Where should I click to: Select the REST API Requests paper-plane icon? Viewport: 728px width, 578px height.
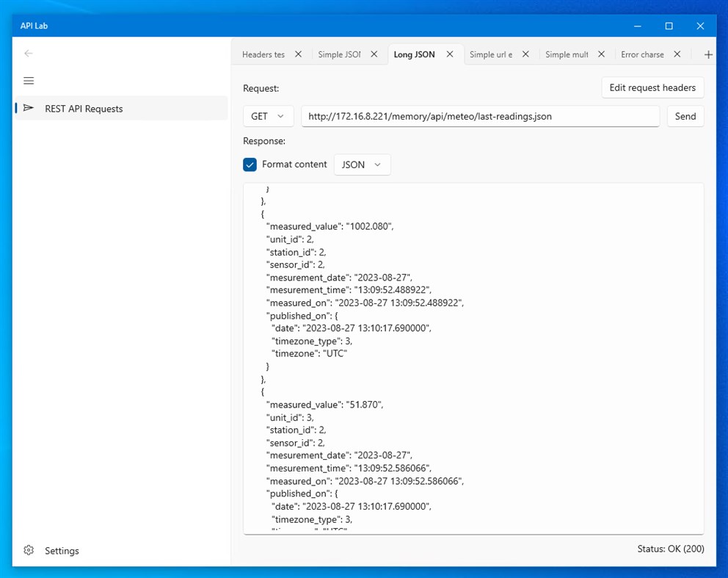pos(29,108)
